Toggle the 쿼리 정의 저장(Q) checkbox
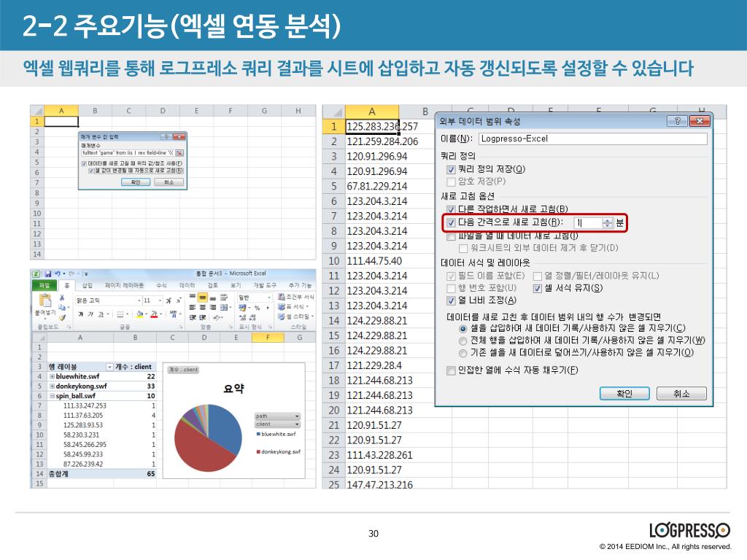Viewport: 747px width, 560px height. [x=451, y=169]
